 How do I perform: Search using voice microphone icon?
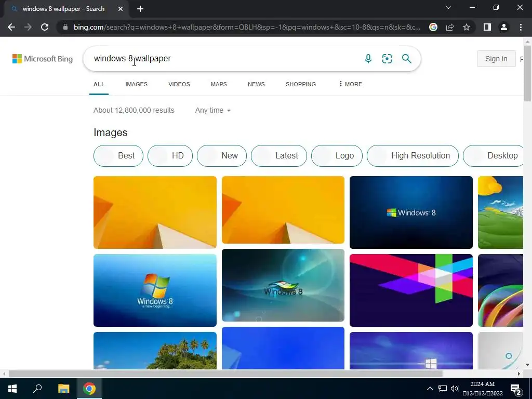click(x=368, y=59)
